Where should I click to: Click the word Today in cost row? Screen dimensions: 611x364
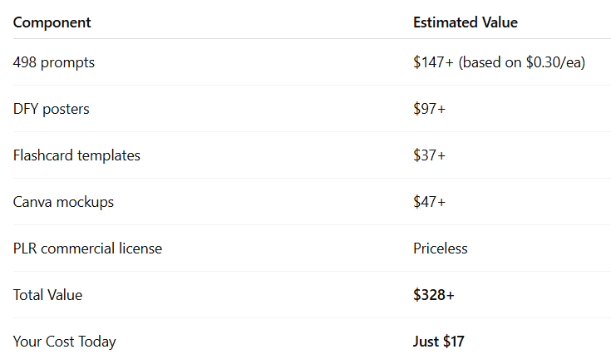click(97, 342)
